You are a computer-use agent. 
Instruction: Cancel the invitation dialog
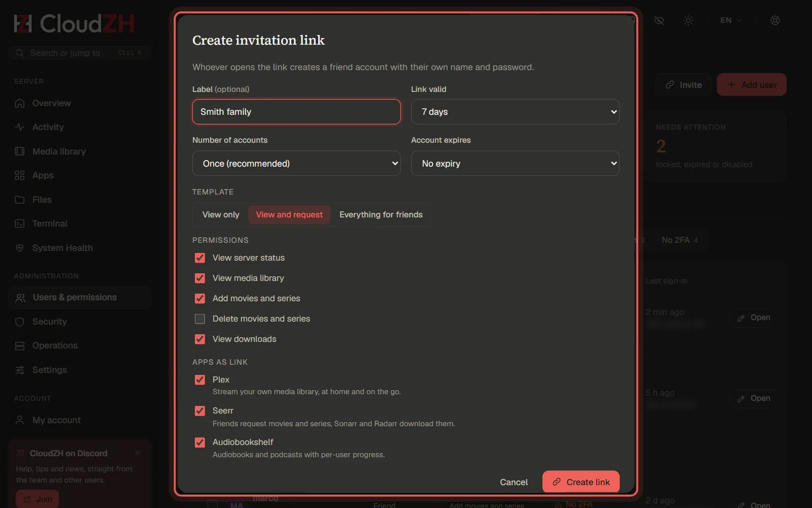click(x=514, y=482)
